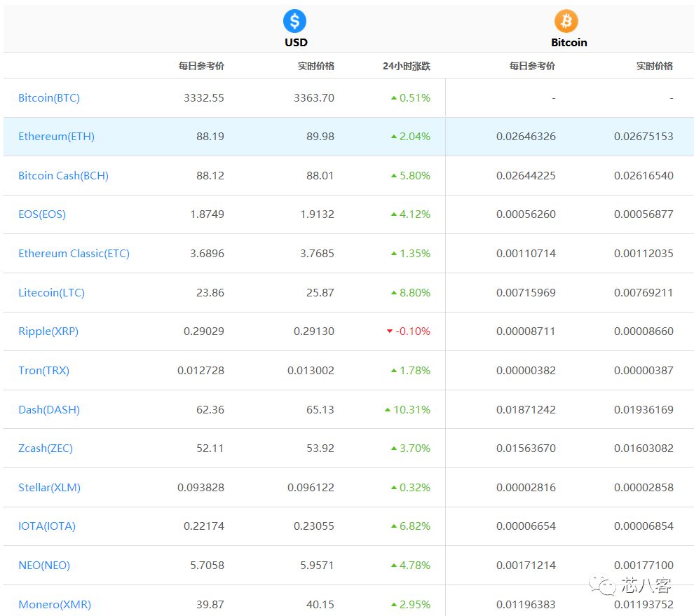Open the Dash(DASH) link
The image size is (694, 616).
[x=49, y=410]
